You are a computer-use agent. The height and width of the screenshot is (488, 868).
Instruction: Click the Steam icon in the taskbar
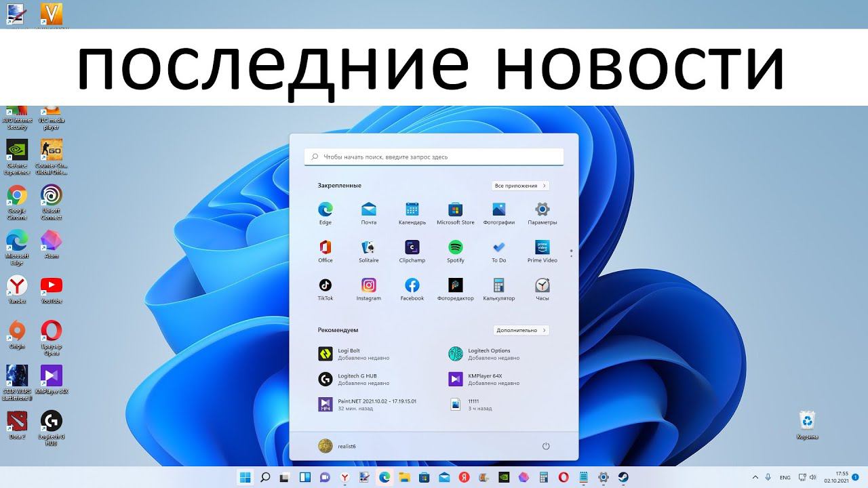[x=623, y=477]
